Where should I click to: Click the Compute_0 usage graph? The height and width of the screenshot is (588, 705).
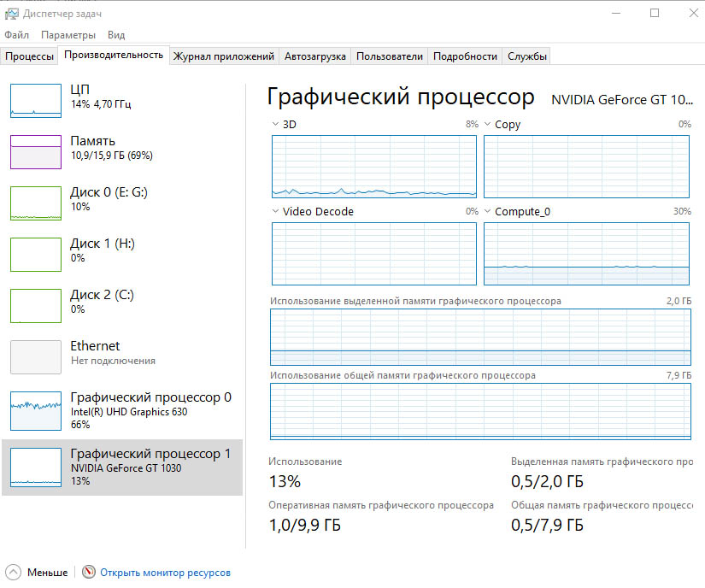pyautogui.click(x=586, y=254)
